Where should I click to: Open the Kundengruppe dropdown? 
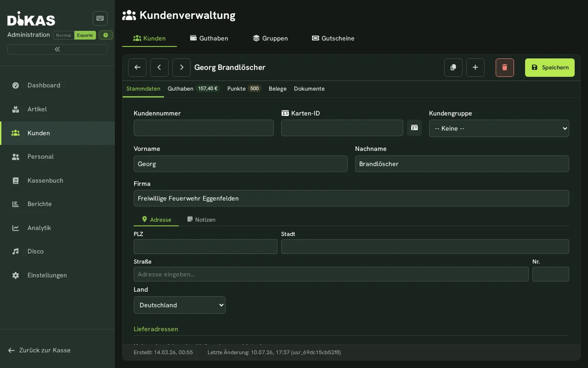(x=499, y=128)
